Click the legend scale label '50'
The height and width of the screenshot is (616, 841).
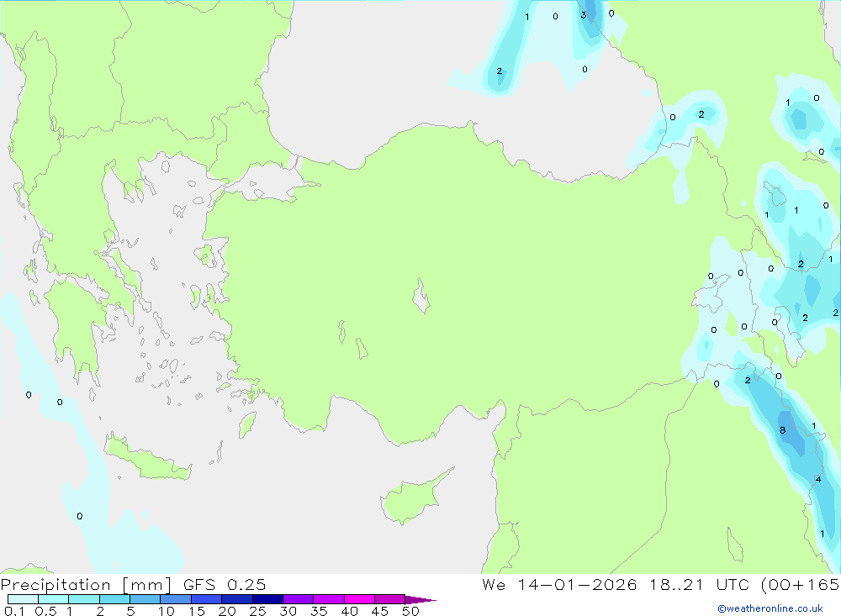click(x=411, y=611)
